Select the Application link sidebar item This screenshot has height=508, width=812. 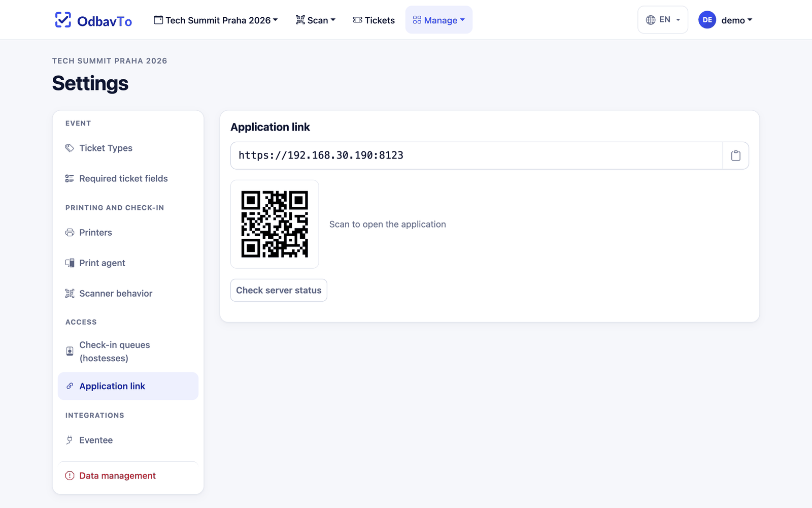(128, 386)
